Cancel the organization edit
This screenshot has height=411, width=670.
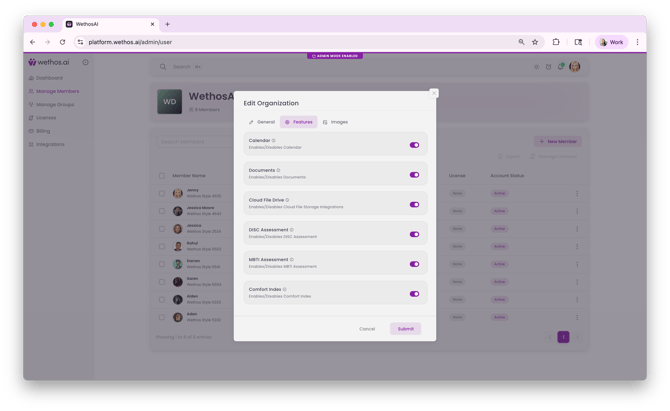tap(367, 329)
